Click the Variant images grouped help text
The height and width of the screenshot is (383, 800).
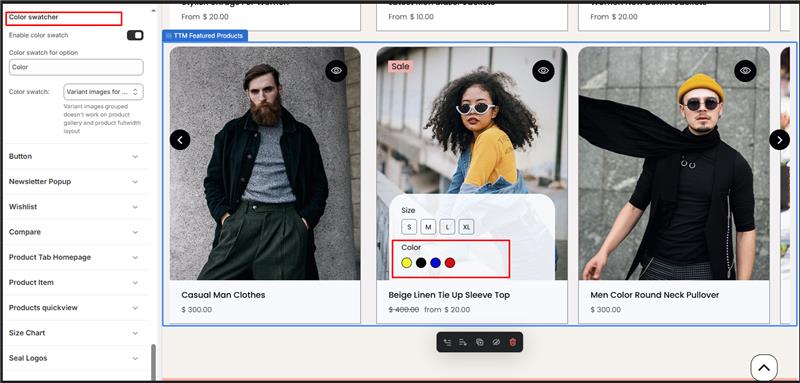coord(103,119)
